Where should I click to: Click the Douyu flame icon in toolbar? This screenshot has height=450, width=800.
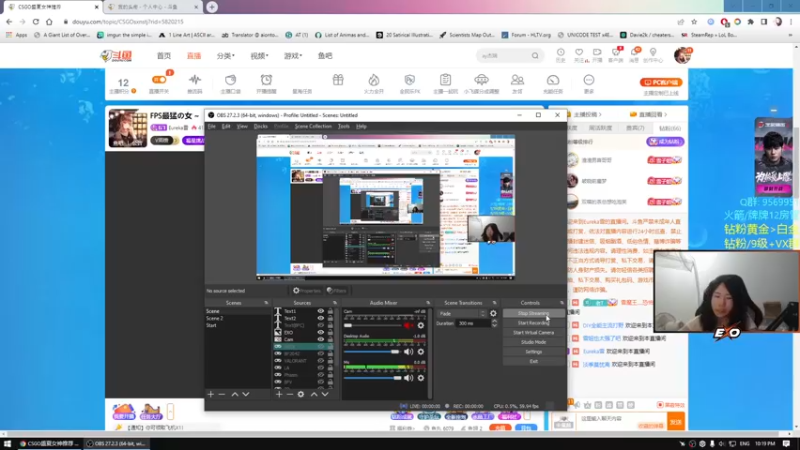pyautogui.click(x=374, y=80)
